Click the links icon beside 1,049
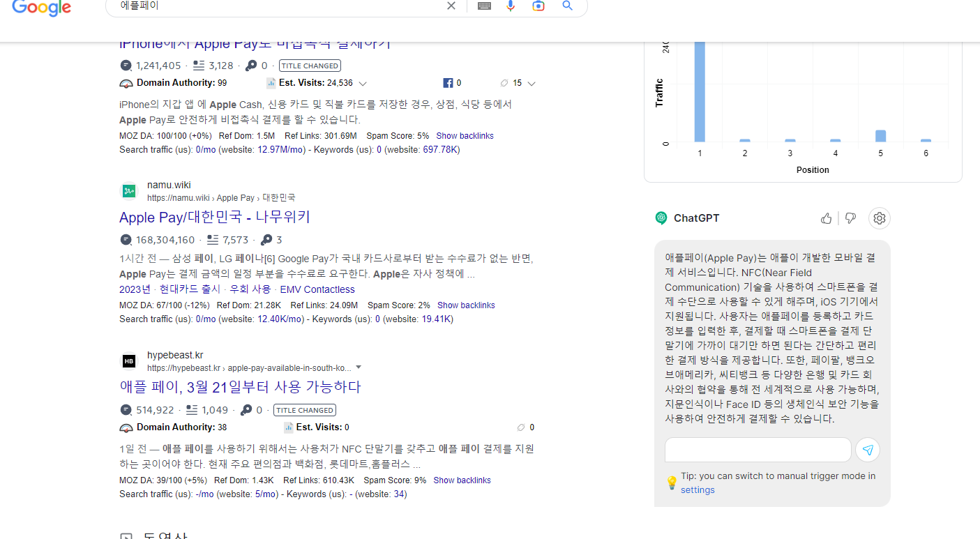Image resolution: width=980 pixels, height=539 pixels. point(192,410)
